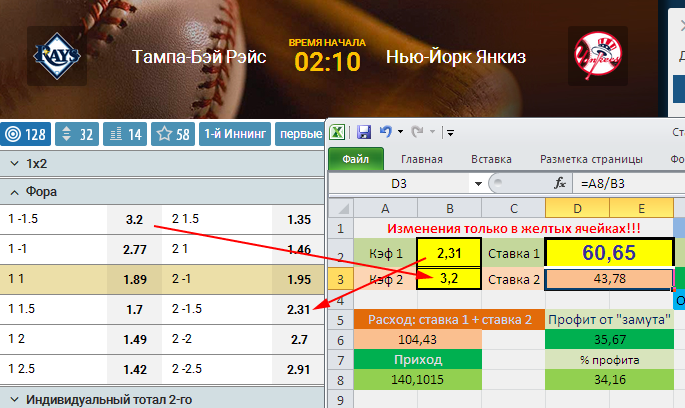Pick handicap 2 -2.5 odds 2.91
685x408 pixels.
click(x=299, y=370)
